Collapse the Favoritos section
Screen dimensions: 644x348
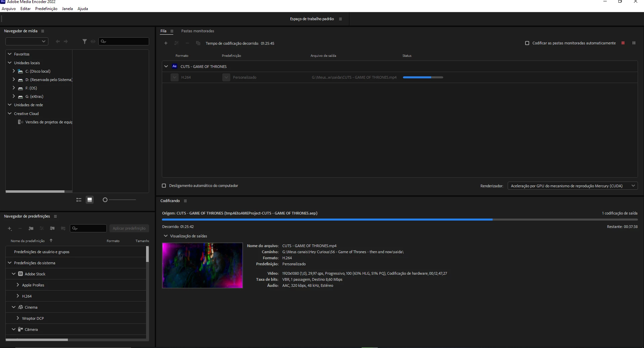[x=10, y=54]
